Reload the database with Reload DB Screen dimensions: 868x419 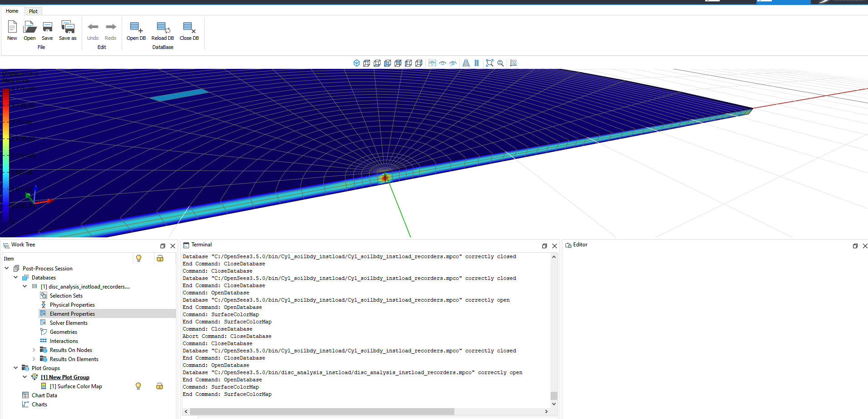163,30
